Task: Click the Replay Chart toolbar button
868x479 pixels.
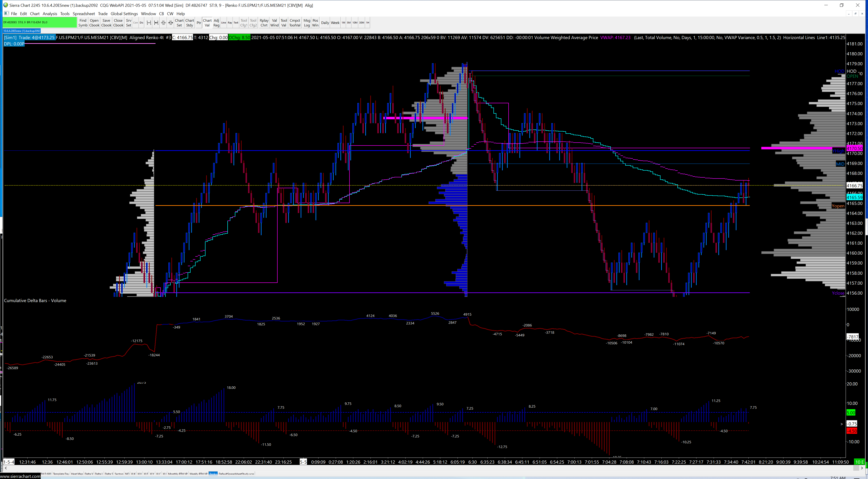Action: click(264, 23)
